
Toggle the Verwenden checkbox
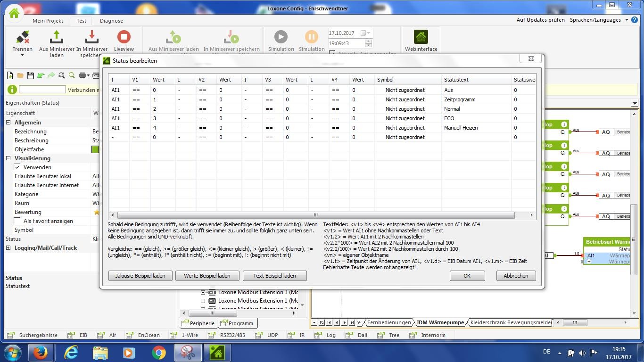click(x=17, y=167)
